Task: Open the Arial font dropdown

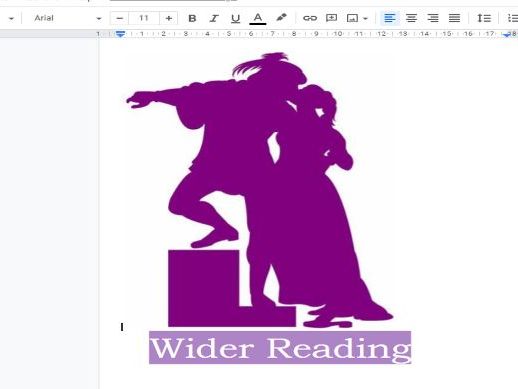Action: point(67,18)
